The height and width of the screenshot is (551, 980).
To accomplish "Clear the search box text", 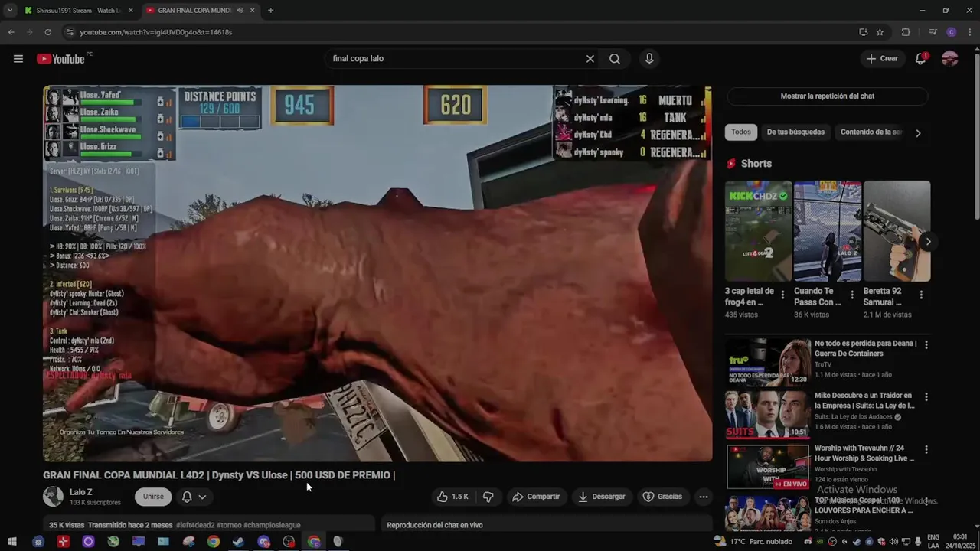I will (590, 59).
